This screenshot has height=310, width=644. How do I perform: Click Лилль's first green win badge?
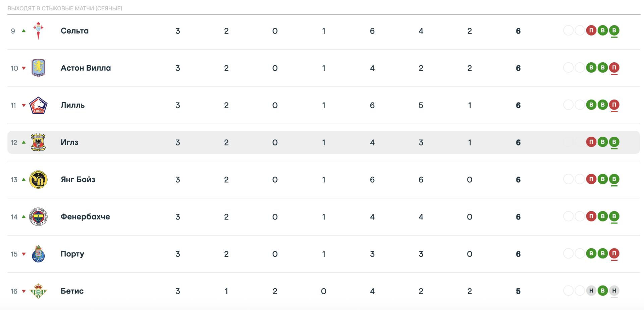click(x=591, y=105)
